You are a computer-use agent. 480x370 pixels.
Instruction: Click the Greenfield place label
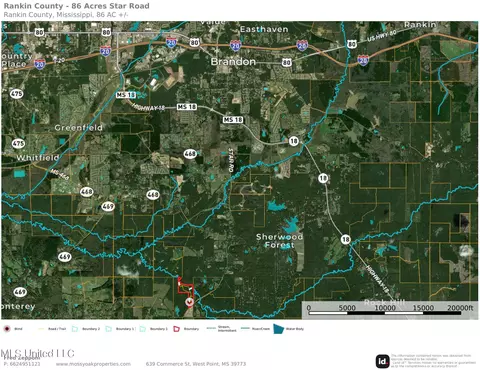click(x=78, y=128)
